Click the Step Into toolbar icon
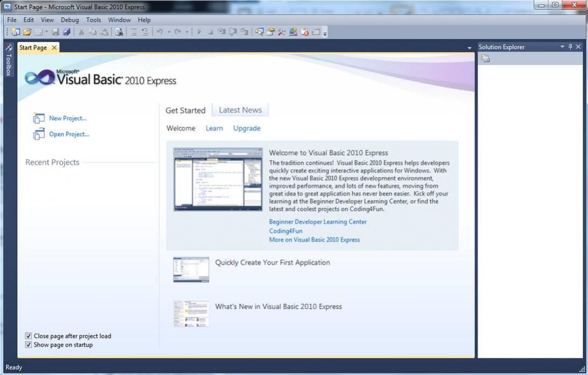Viewport: 588px width, 375px height. pos(222,32)
